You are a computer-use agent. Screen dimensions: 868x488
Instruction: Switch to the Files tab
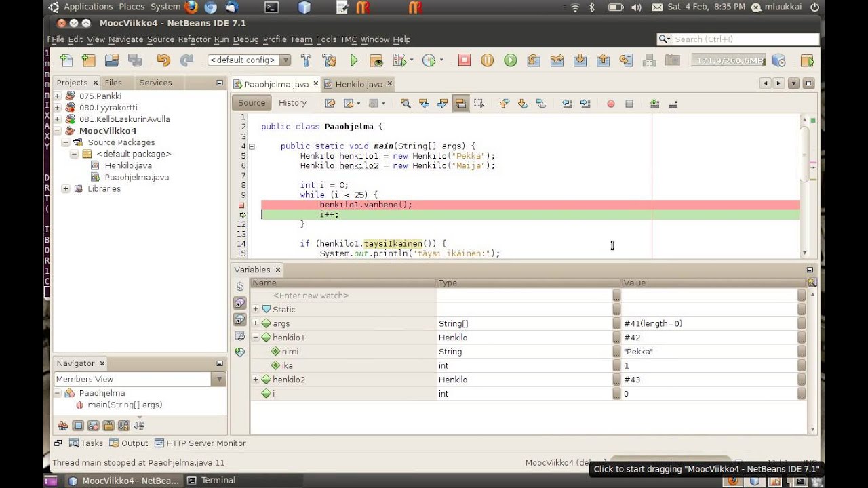coord(113,83)
